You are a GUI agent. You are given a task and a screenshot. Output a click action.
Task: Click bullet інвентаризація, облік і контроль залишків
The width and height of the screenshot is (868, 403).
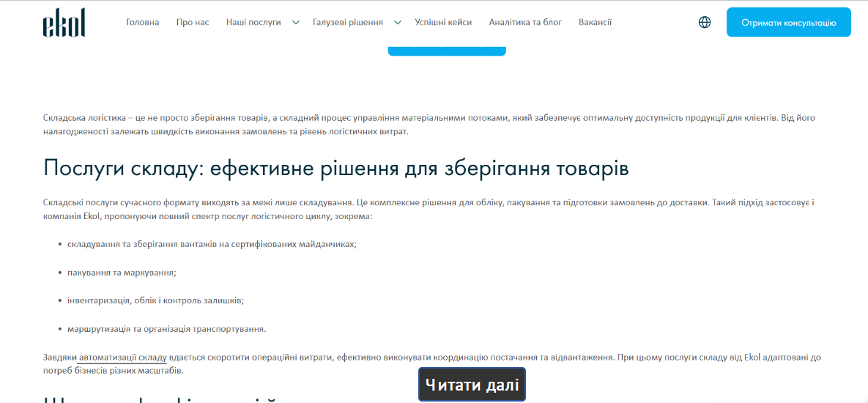[x=155, y=300]
